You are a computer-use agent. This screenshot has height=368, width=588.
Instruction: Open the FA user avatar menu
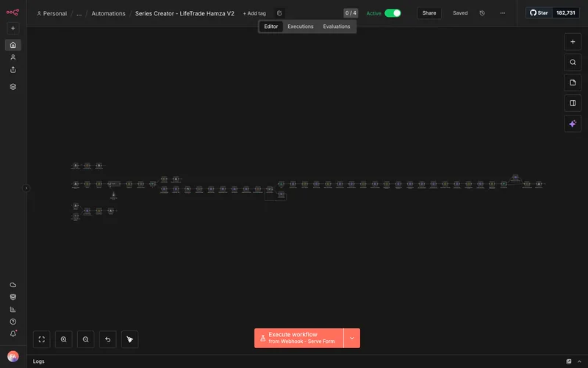[12, 356]
